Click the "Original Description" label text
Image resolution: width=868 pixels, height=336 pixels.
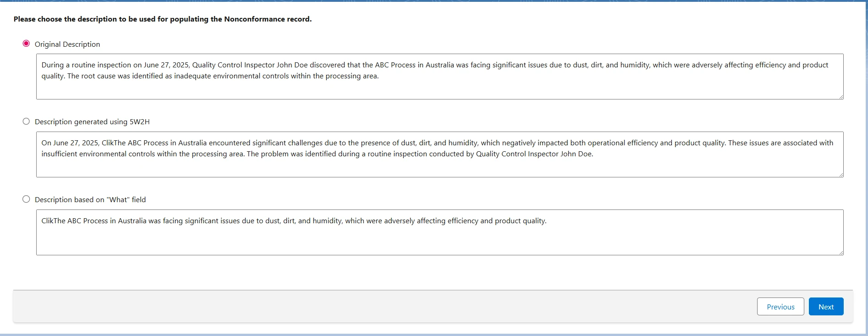tap(67, 44)
